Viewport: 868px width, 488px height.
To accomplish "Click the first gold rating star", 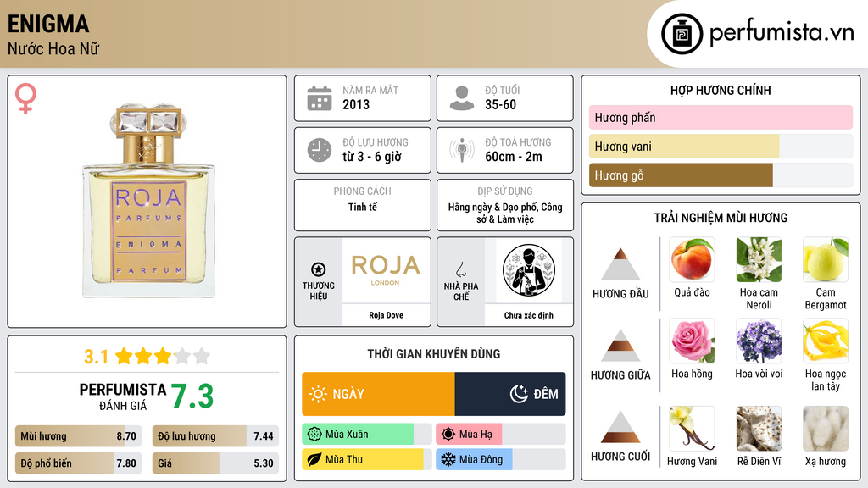I will [x=124, y=356].
